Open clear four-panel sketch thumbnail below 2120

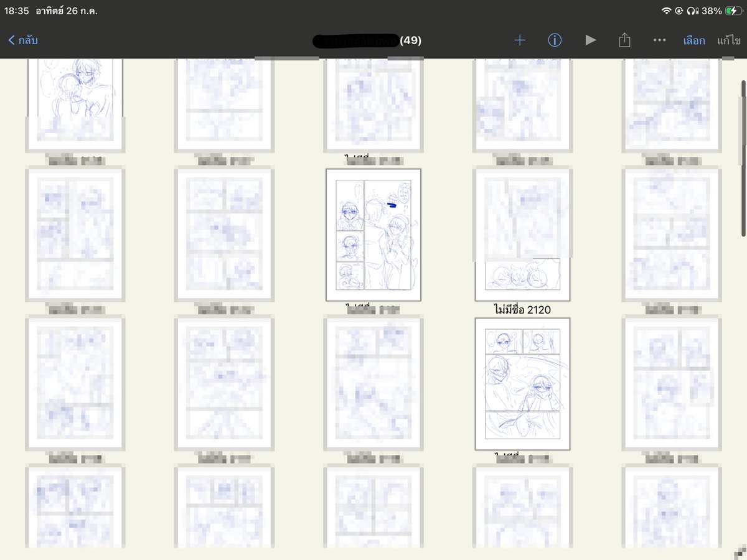[522, 384]
